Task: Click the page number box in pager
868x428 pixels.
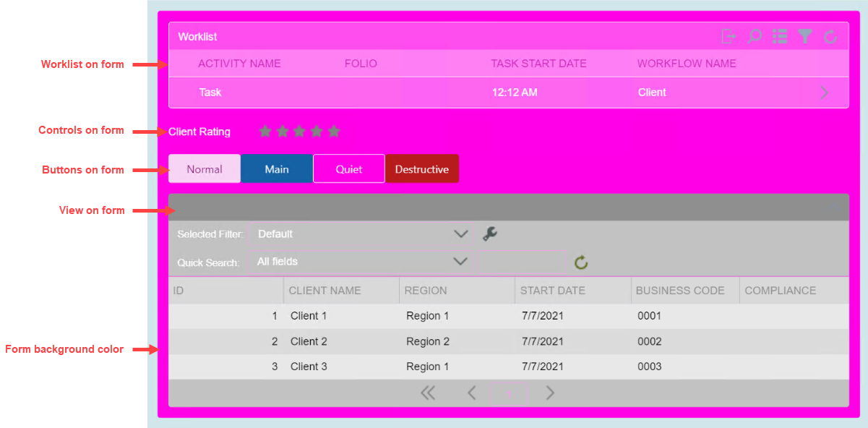Action: pos(510,393)
